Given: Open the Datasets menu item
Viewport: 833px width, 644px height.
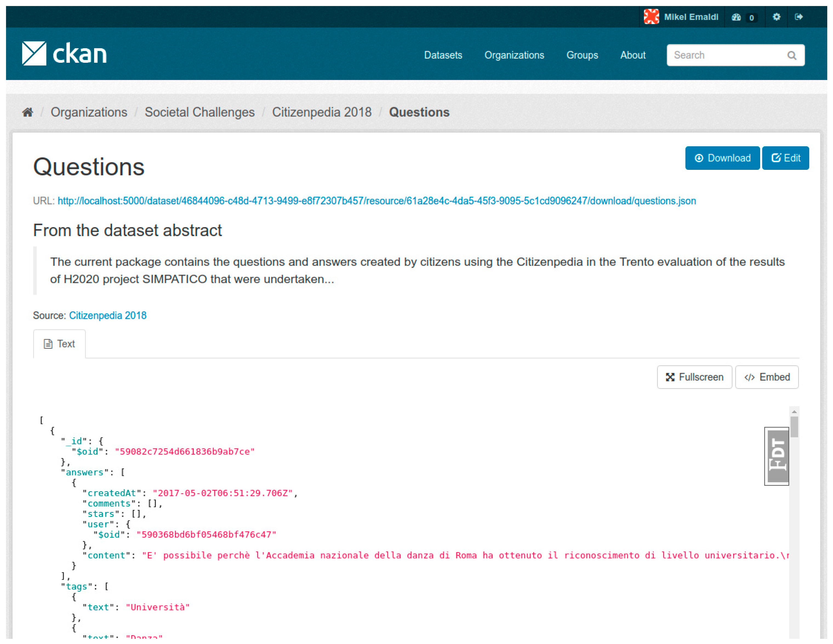Looking at the screenshot, I should (443, 55).
